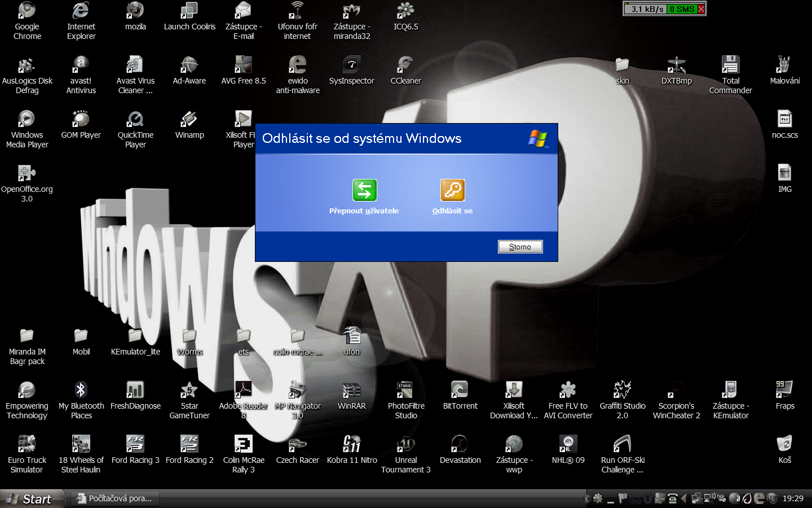Select 18 Wheels of Steel Haulin icon
This screenshot has height=508, width=812.
81,444
